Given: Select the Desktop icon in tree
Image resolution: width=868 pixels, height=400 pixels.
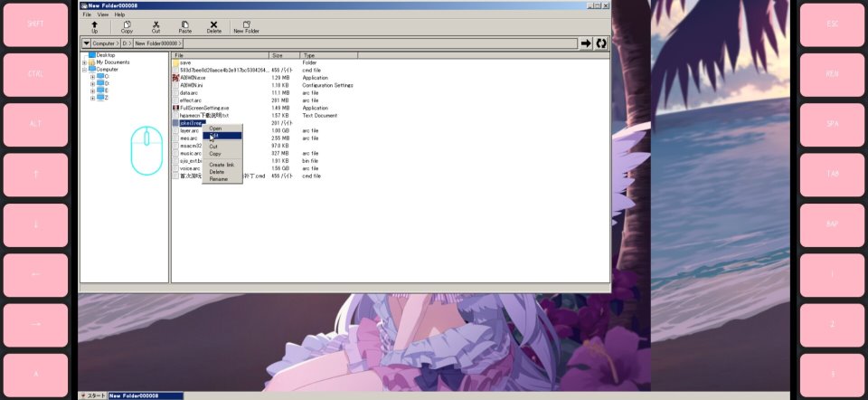Looking at the screenshot, I should pos(92,55).
